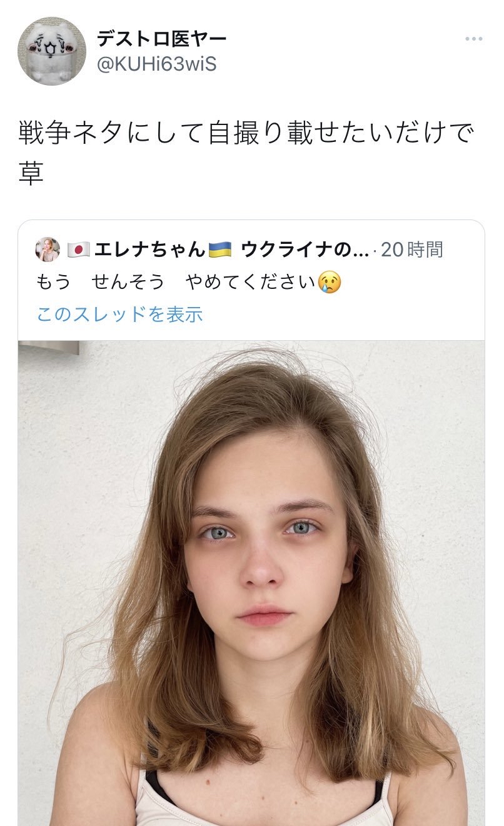Open main tweet text 戦争ネタにして自撮り載せたいだけで
This screenshot has width=504, height=826.
pos(246,134)
